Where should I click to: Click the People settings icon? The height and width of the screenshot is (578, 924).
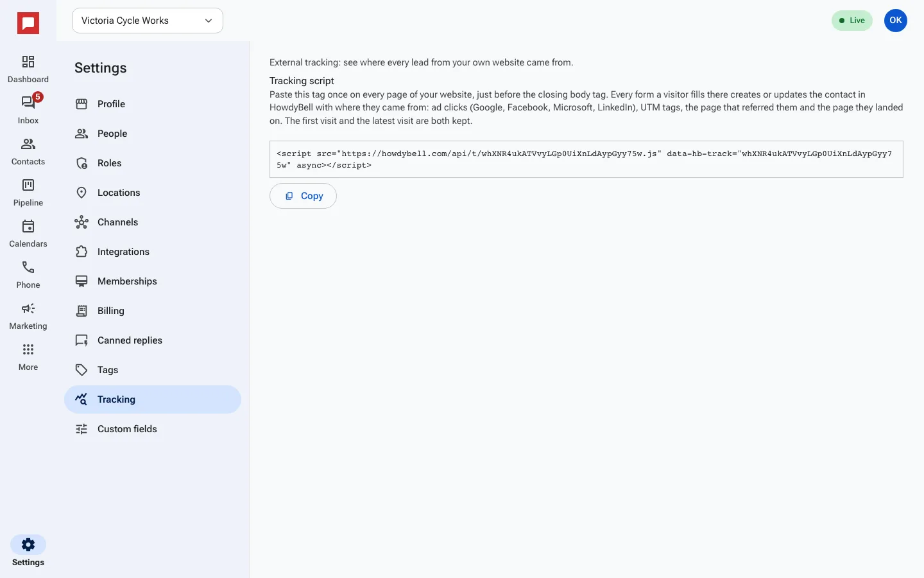[x=81, y=134]
